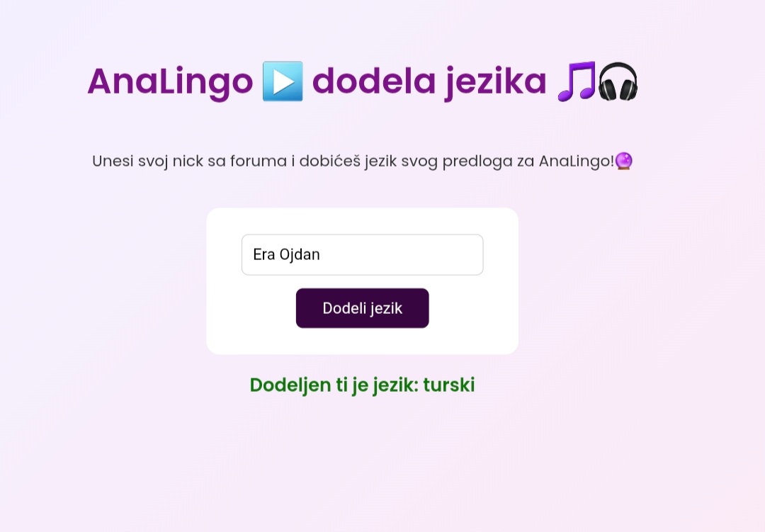Image resolution: width=765 pixels, height=532 pixels.
Task: Click the word 'AnaLingo!' in the subtitle
Action: [x=576, y=161]
